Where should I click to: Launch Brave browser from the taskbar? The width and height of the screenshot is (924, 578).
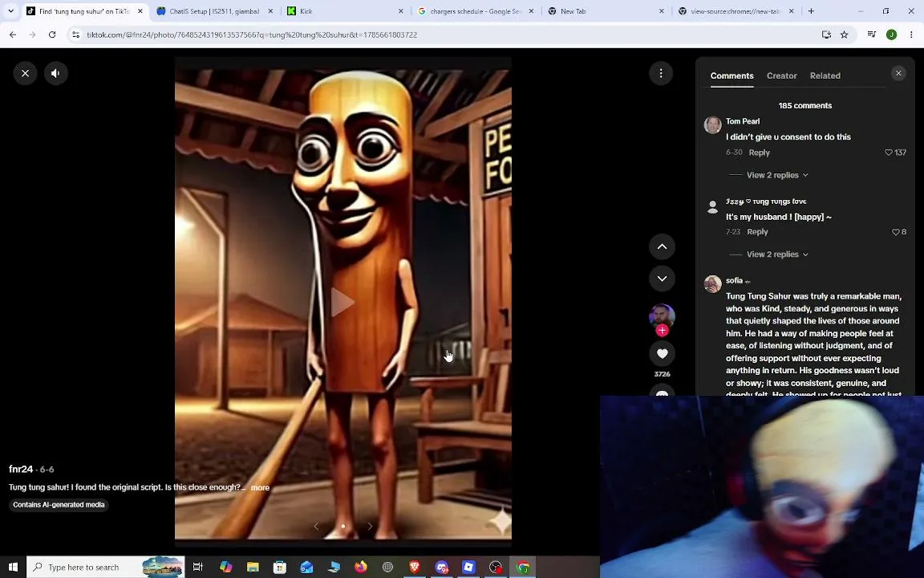click(x=415, y=567)
